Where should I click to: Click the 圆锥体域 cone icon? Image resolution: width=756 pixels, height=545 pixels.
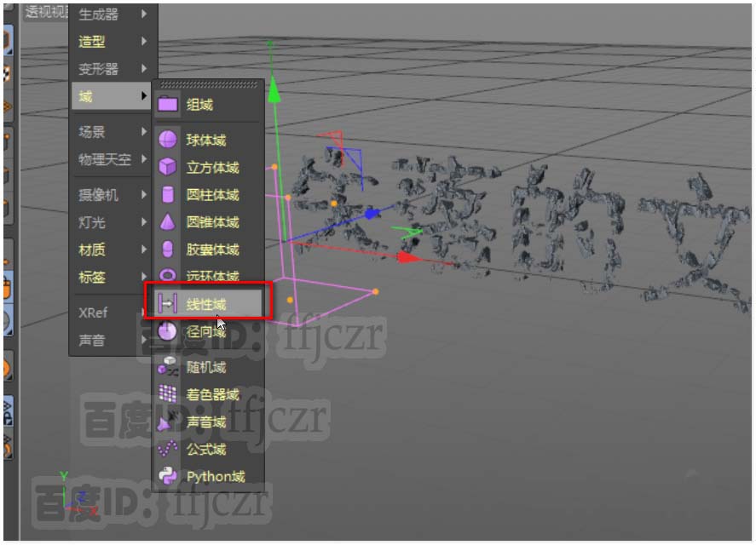(x=167, y=221)
